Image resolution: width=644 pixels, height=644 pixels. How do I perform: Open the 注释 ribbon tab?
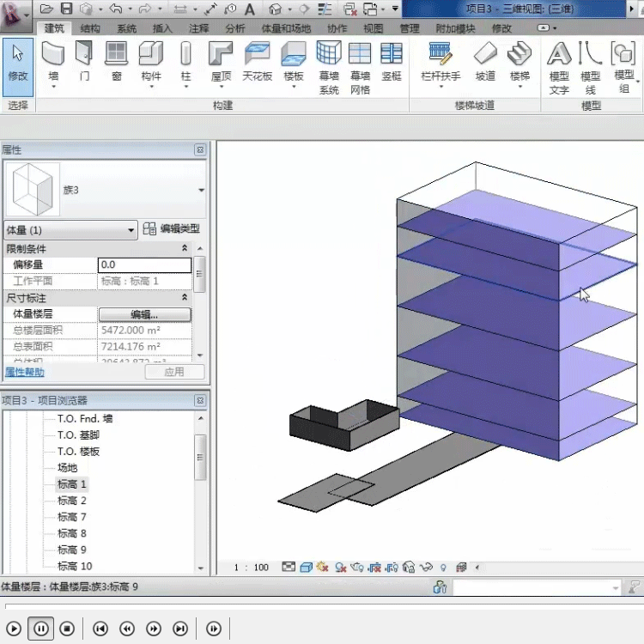[198, 28]
